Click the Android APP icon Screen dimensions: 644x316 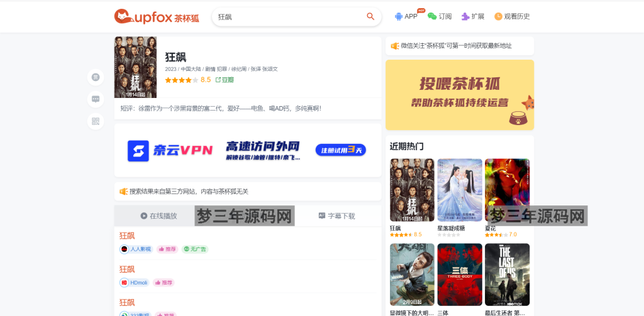(398, 16)
